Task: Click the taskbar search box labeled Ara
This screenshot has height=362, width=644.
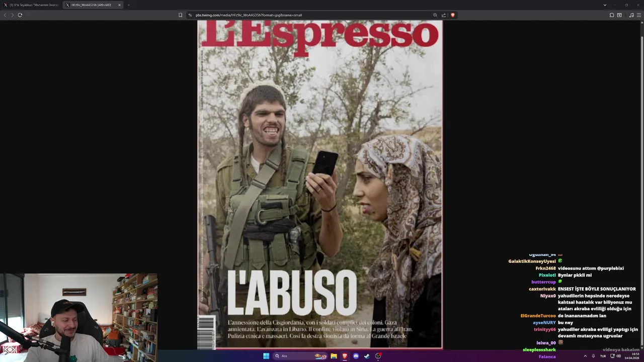Action: coord(300,356)
